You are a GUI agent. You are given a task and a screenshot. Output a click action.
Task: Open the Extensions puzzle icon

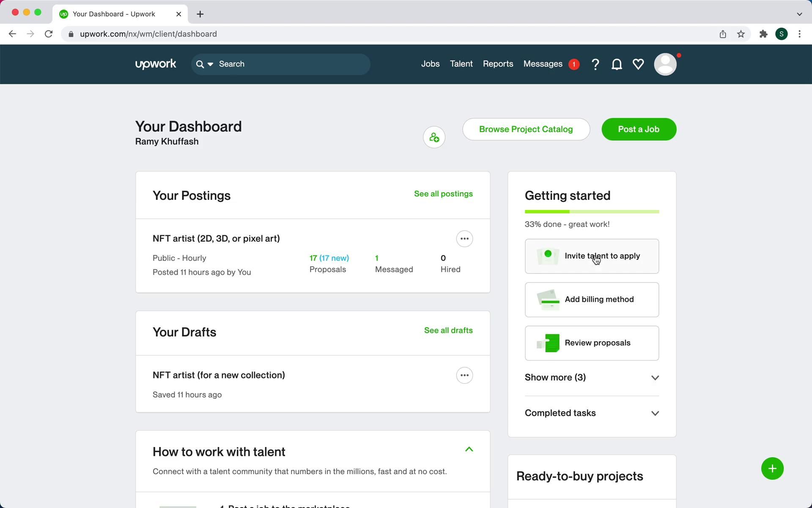763,34
